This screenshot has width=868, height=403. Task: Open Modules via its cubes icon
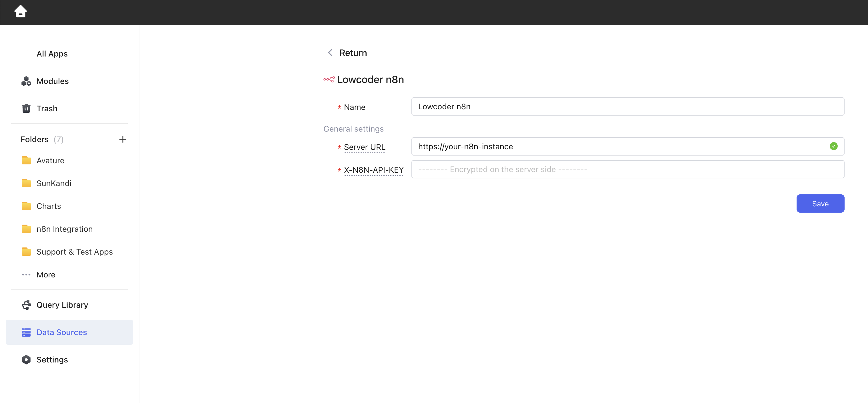coord(26,81)
